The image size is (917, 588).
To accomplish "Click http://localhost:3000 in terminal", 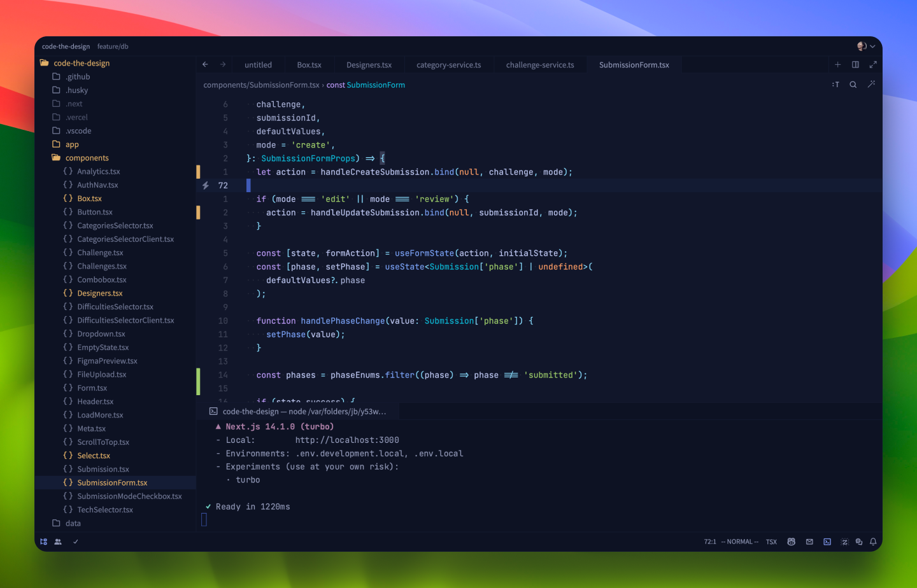I will point(347,440).
